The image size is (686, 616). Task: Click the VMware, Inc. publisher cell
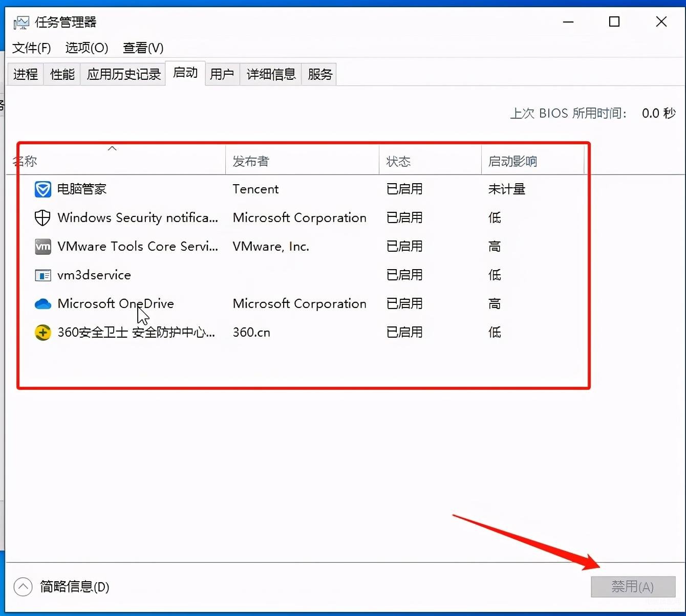pyautogui.click(x=271, y=247)
